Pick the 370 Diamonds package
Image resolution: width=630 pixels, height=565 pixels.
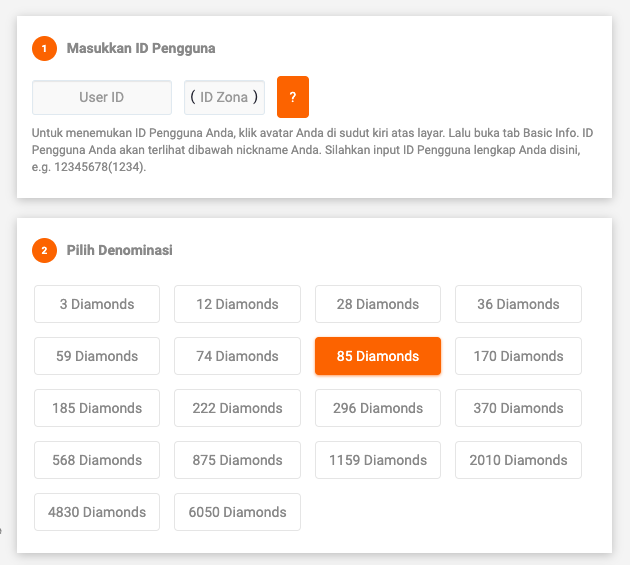[x=518, y=408]
